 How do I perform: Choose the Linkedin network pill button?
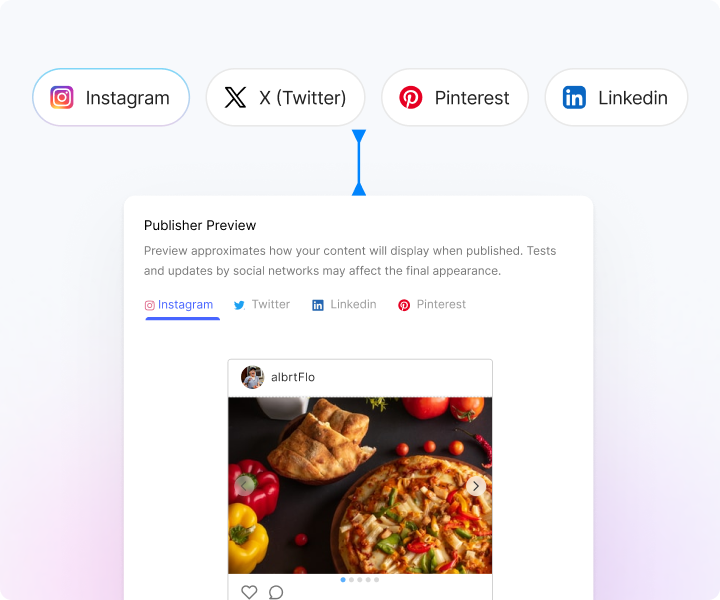616,97
